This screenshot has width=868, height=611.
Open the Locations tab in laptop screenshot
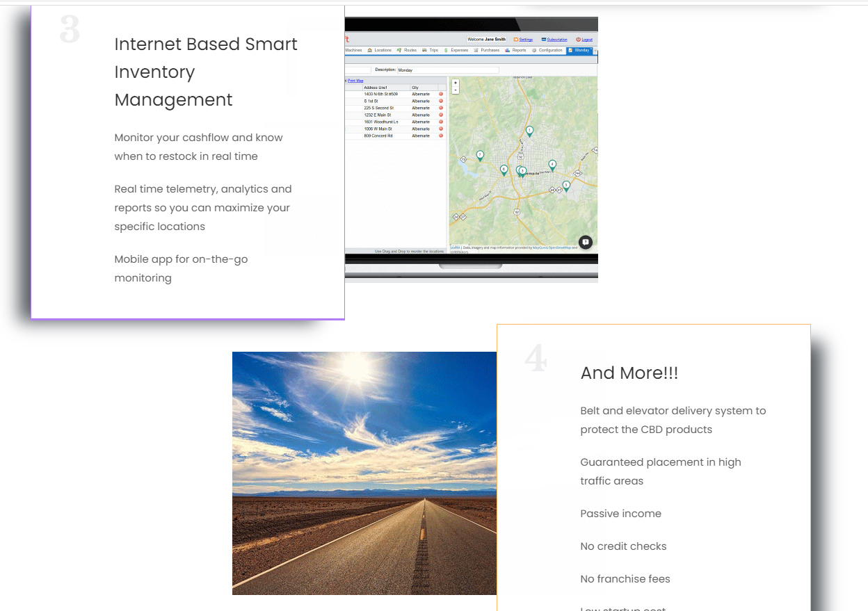[x=379, y=50]
